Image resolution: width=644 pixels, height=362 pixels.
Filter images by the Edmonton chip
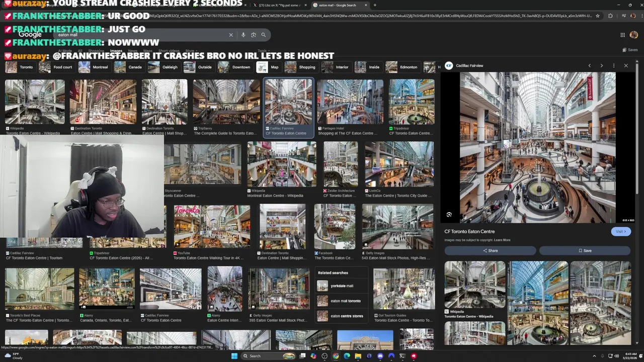click(402, 67)
